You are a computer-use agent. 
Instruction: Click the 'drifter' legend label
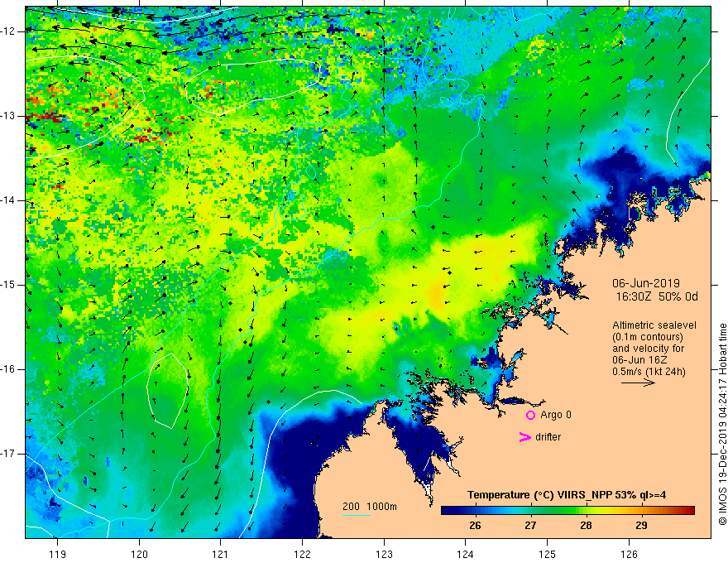548,437
